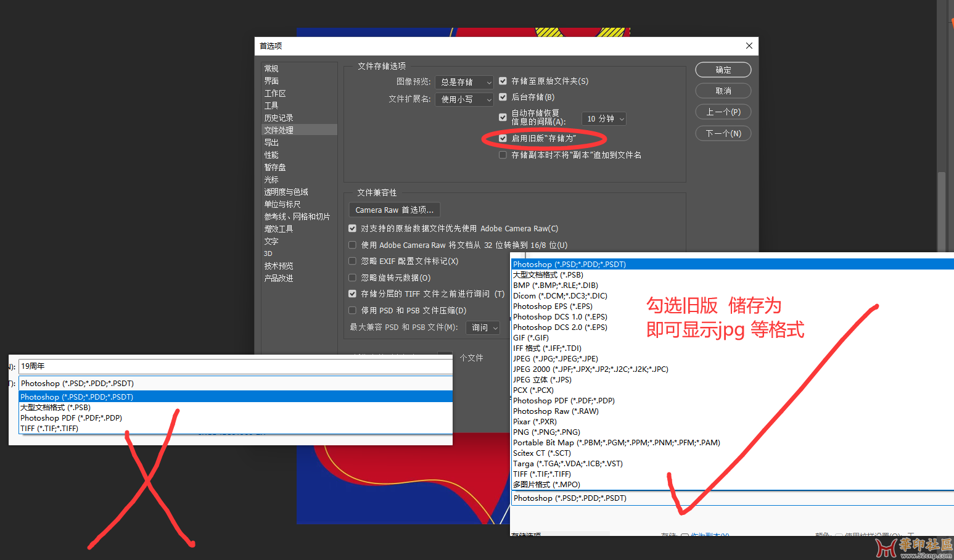This screenshot has width=954, height=560.
Task: Select JPEG (*.JPG) from the format list
Action: [x=555, y=358]
